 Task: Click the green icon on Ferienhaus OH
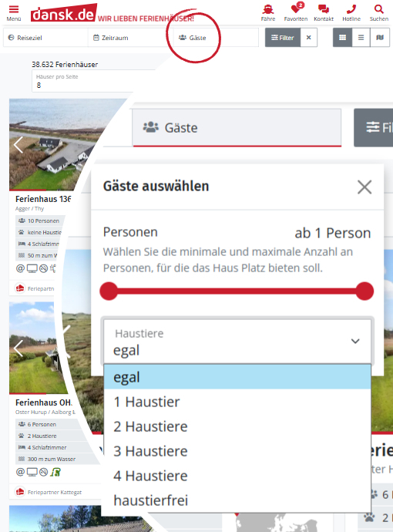pos(55,472)
